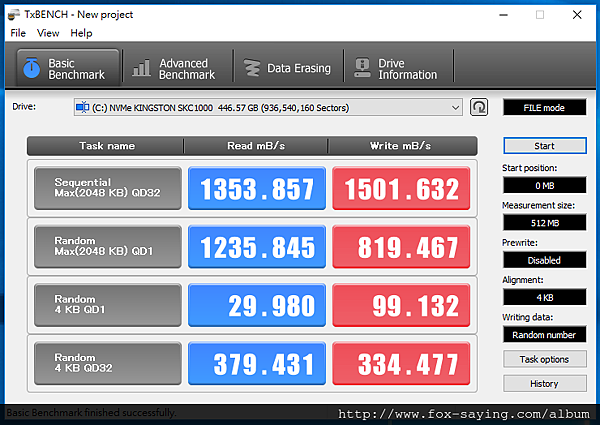
Task: Click the Task options button
Action: click(x=545, y=359)
